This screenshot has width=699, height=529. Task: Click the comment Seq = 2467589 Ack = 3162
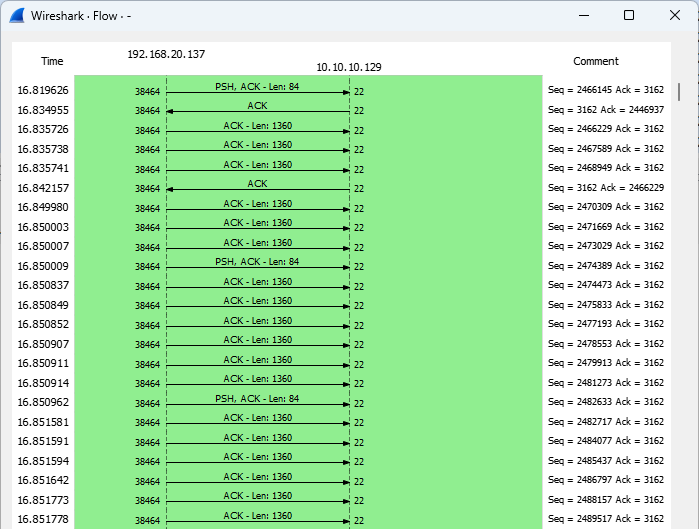tap(606, 148)
